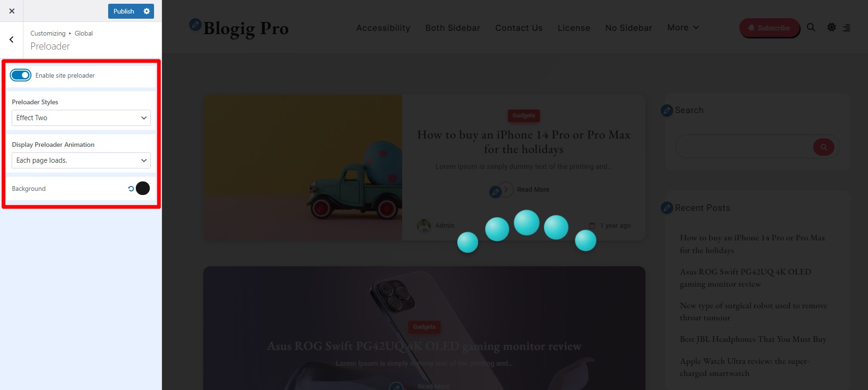The height and width of the screenshot is (390, 868).
Task: Go back using the left chevron arrow
Action: click(12, 40)
